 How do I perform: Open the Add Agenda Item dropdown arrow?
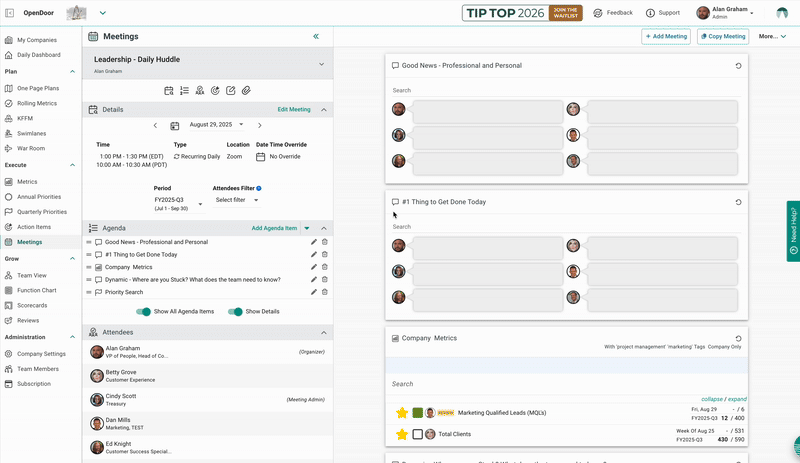coord(308,228)
